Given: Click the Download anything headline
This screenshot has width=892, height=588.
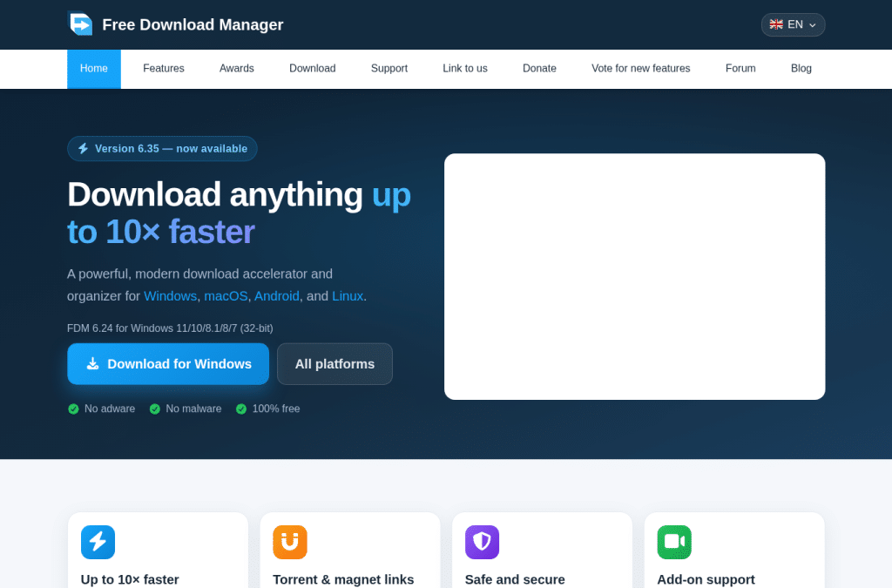Looking at the screenshot, I should click(239, 213).
